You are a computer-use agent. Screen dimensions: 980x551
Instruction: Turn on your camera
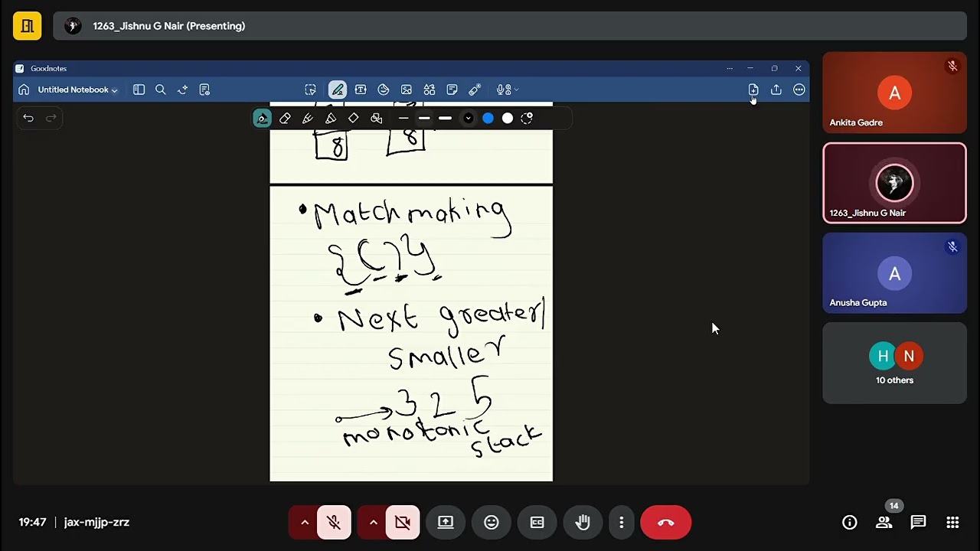tap(403, 522)
